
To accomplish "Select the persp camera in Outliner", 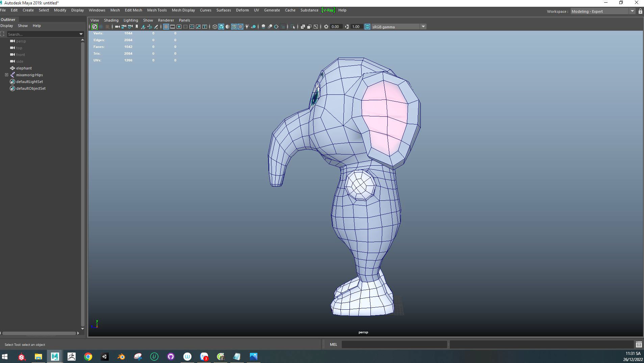I will tap(21, 41).
